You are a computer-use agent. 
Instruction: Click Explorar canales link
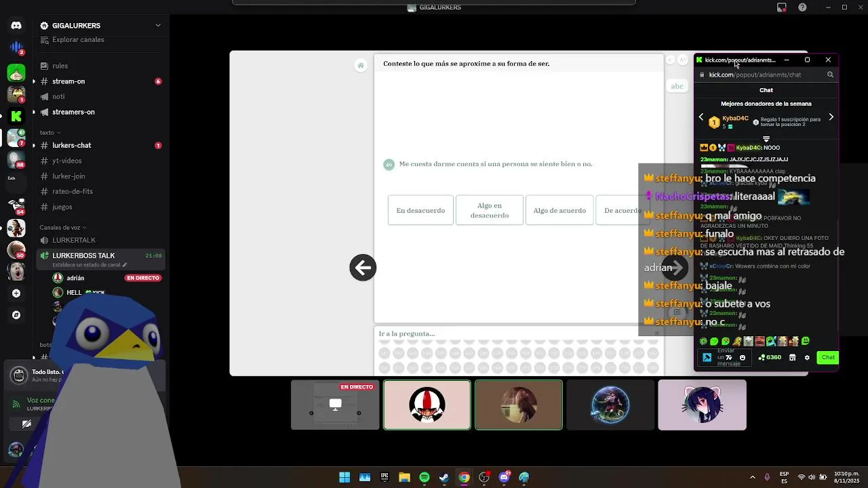(78, 40)
